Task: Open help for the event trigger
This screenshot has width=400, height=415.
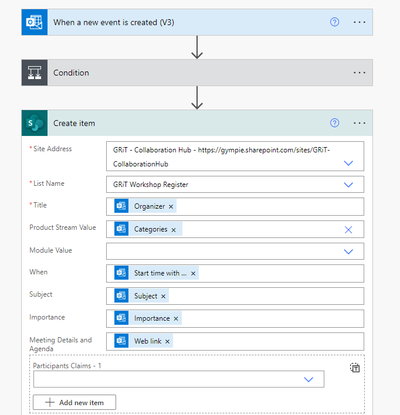Action: [334, 22]
